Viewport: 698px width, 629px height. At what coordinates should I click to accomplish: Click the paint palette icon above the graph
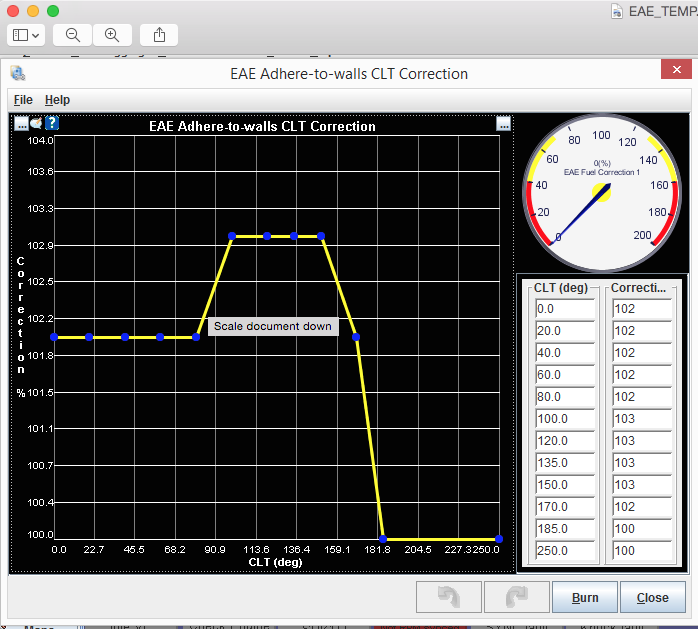click(36, 123)
